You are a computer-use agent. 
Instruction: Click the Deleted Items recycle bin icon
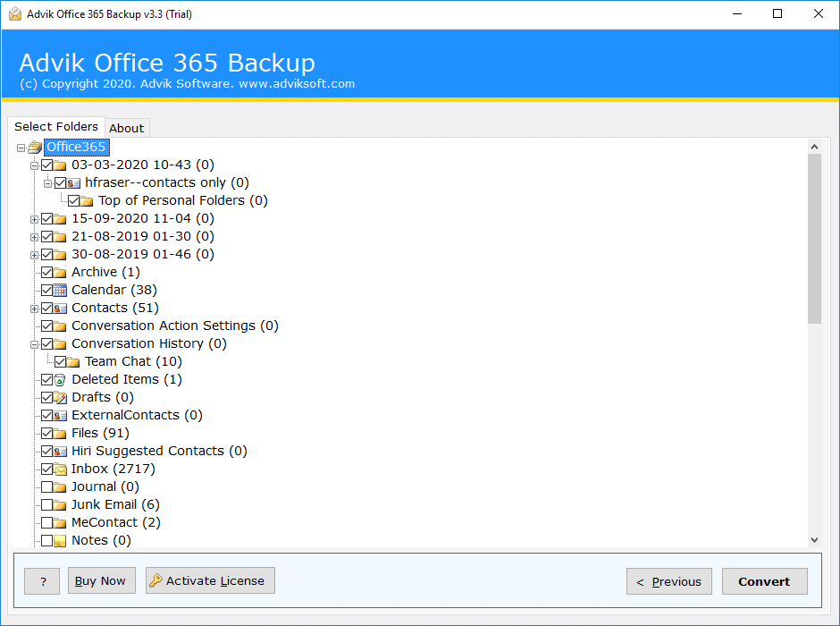point(60,380)
